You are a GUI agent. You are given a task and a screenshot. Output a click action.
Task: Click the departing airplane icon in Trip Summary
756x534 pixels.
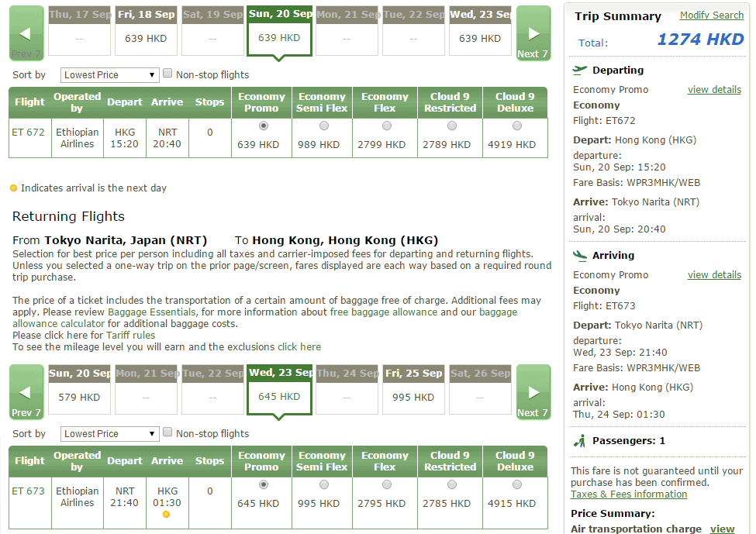(579, 71)
